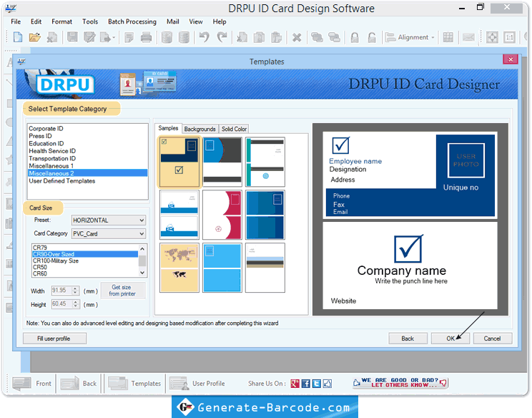Click the Redo arrow icon
Viewport: 532px width, 418px height.
(x=222, y=37)
